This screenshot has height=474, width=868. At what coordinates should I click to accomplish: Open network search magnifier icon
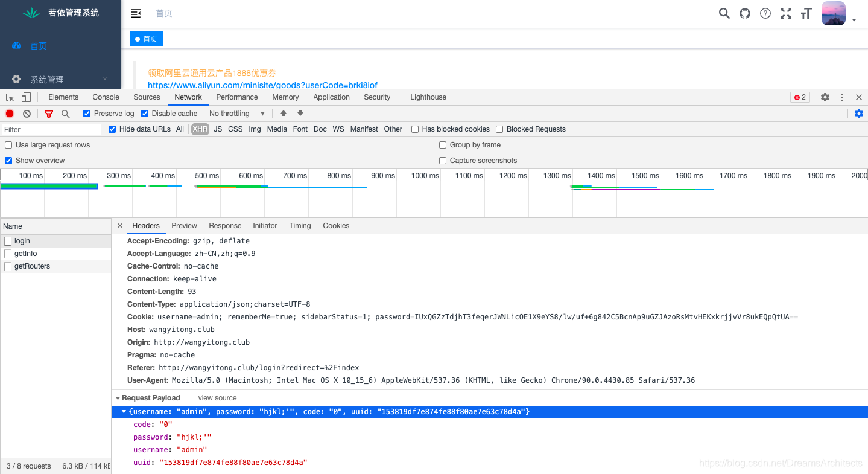click(x=66, y=114)
